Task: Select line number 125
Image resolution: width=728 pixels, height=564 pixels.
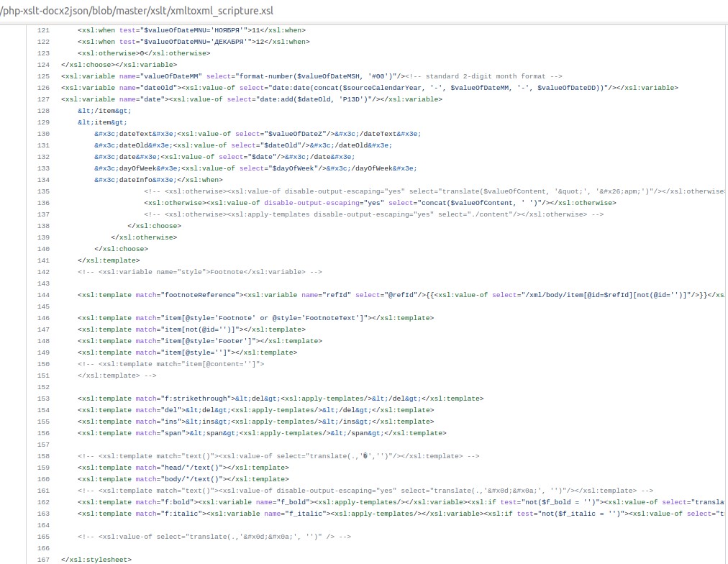Action: (x=43, y=76)
